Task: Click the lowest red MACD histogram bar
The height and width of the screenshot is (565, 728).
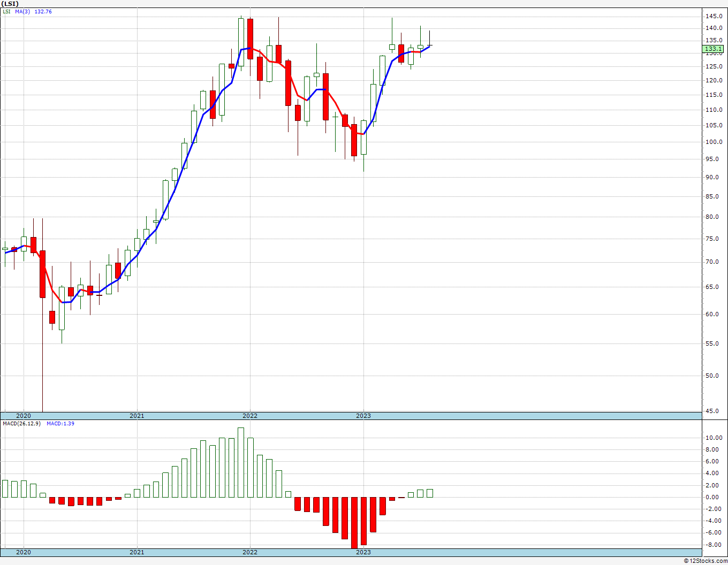Action: tap(354, 523)
